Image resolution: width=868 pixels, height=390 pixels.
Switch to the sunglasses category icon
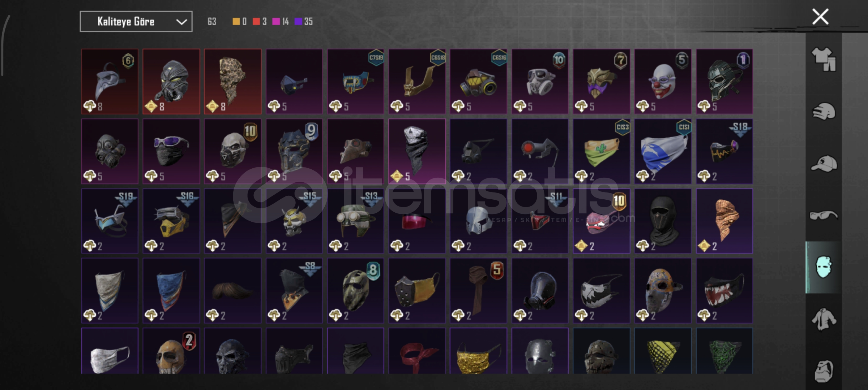pyautogui.click(x=824, y=216)
